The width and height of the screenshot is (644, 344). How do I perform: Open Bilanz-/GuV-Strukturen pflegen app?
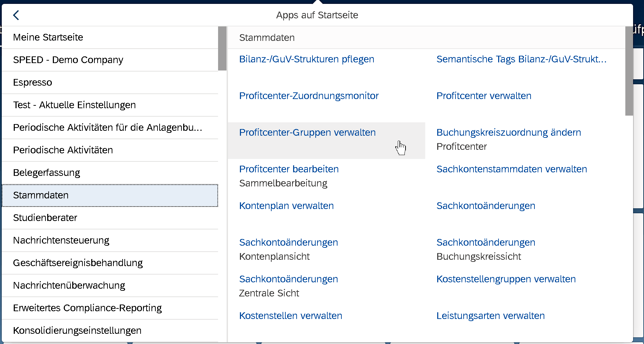306,59
